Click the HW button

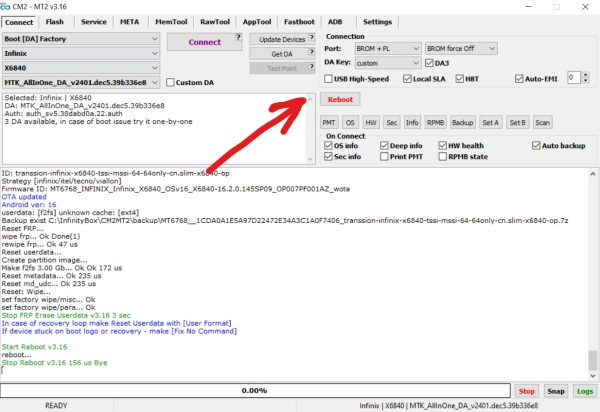click(x=371, y=123)
